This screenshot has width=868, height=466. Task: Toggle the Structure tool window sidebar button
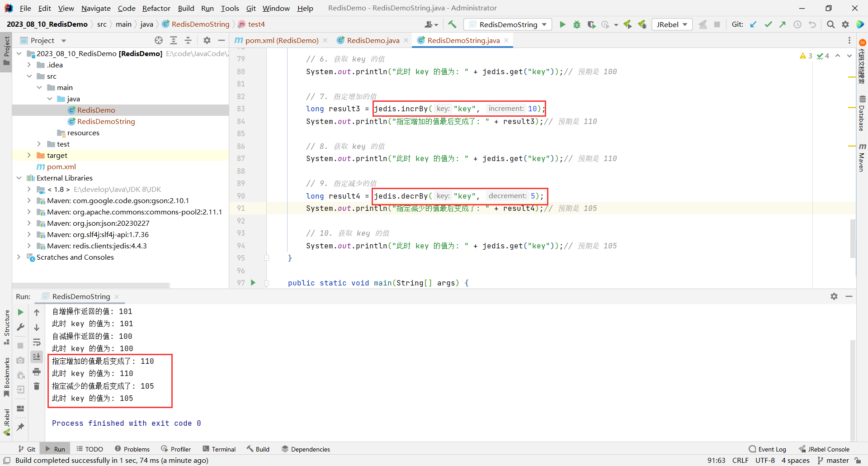click(6, 327)
